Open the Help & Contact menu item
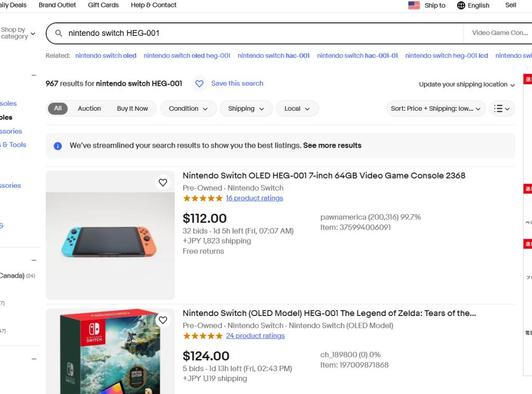 (x=154, y=5)
